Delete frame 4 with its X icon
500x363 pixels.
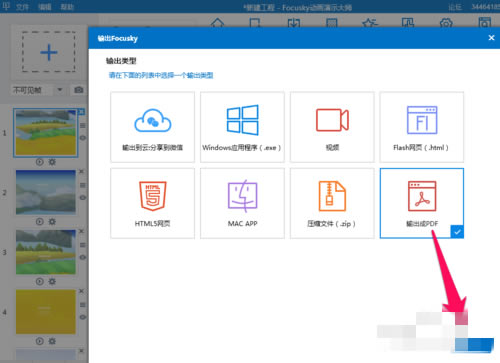[82, 291]
